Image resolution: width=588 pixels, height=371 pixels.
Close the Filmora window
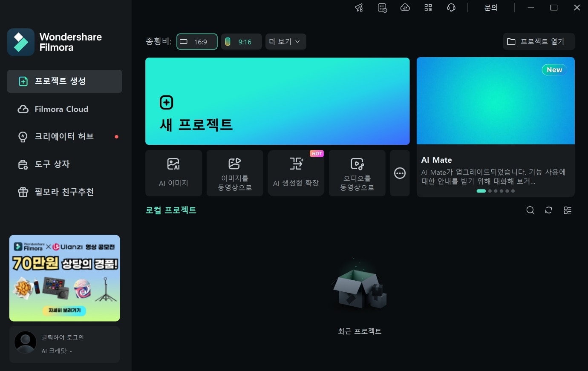pos(577,8)
